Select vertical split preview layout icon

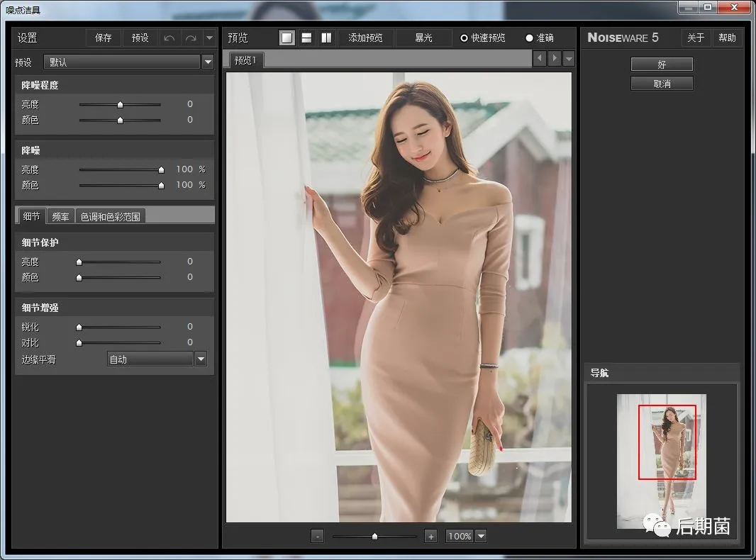coord(326,38)
